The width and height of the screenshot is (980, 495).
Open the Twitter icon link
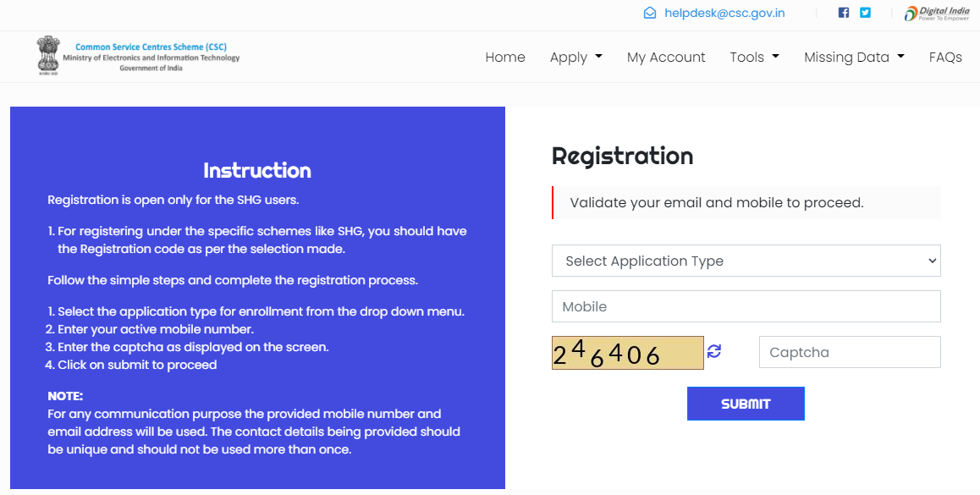pyautogui.click(x=865, y=13)
